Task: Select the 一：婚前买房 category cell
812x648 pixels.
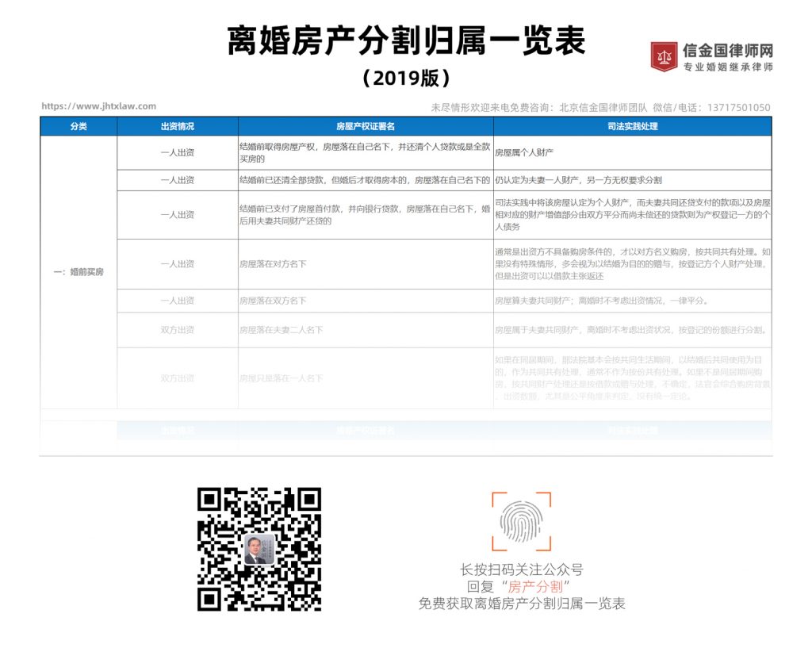Action: pos(79,272)
